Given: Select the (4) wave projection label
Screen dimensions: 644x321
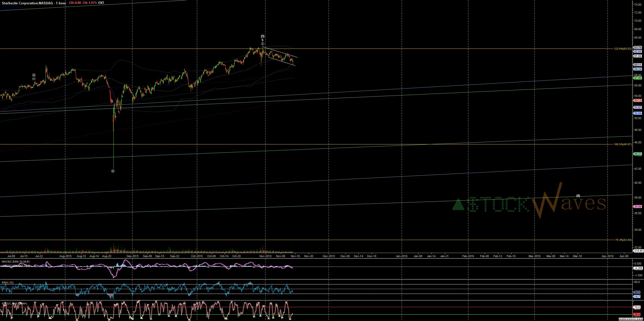Looking at the screenshot, I should coord(578,196).
